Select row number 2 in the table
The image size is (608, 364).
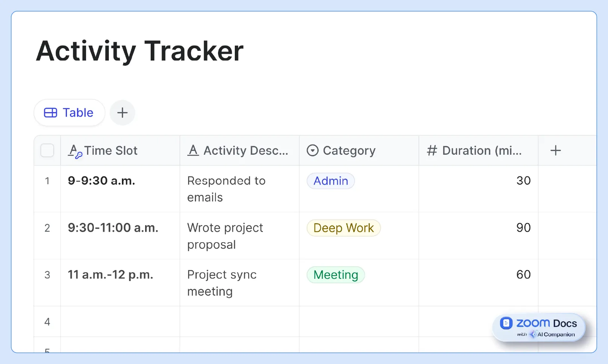click(47, 228)
